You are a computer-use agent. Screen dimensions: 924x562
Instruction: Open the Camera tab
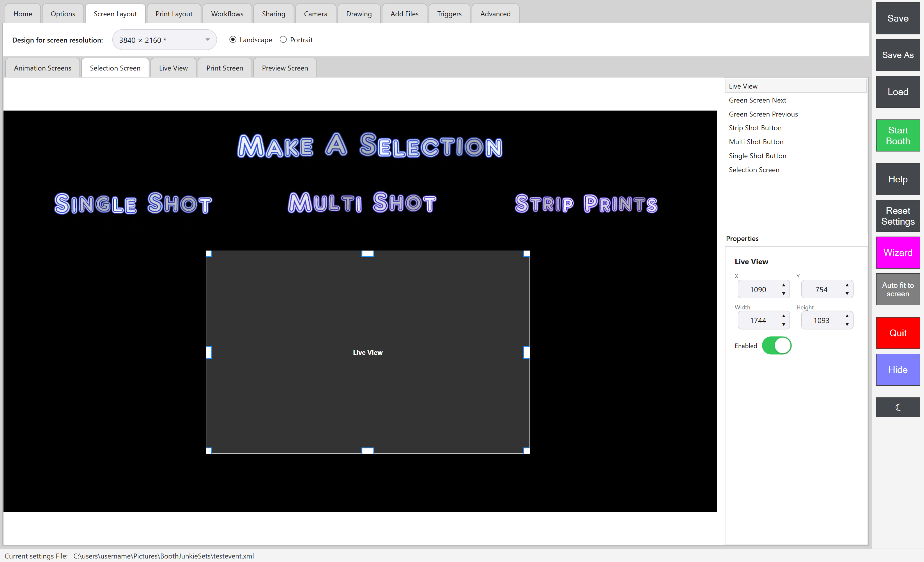pos(315,14)
